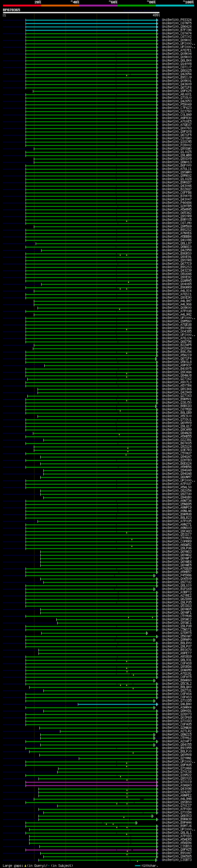The height and width of the screenshot is (868, 197).
Task: Select hit label UniRef100_B9I955
Action: 177,749
